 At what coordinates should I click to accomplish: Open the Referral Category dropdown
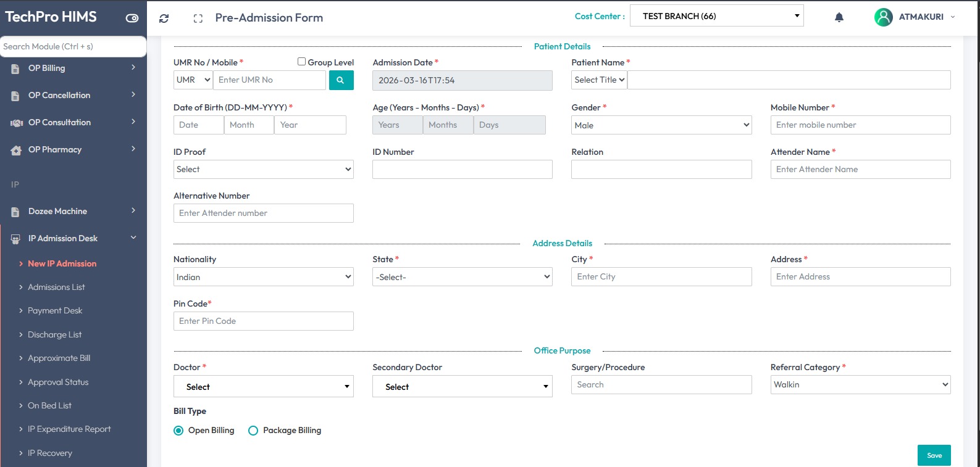pos(860,384)
